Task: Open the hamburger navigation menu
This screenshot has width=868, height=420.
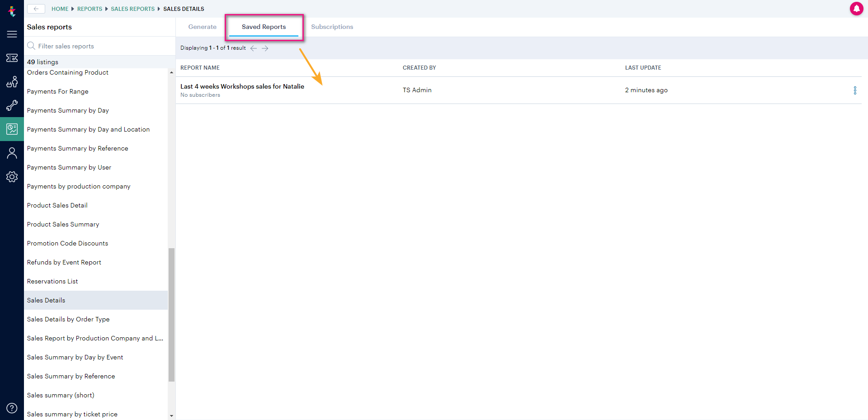Action: click(x=12, y=34)
